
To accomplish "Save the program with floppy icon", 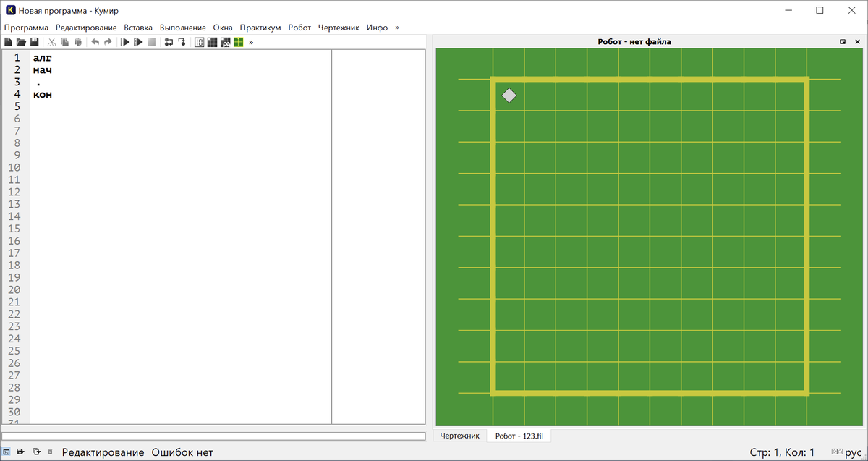I will pos(34,42).
